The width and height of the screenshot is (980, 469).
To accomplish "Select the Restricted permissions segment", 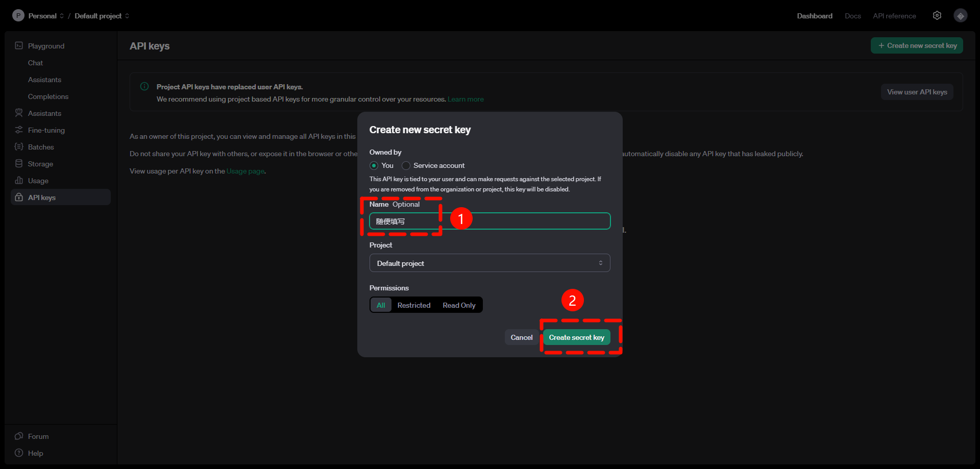I will click(x=413, y=305).
